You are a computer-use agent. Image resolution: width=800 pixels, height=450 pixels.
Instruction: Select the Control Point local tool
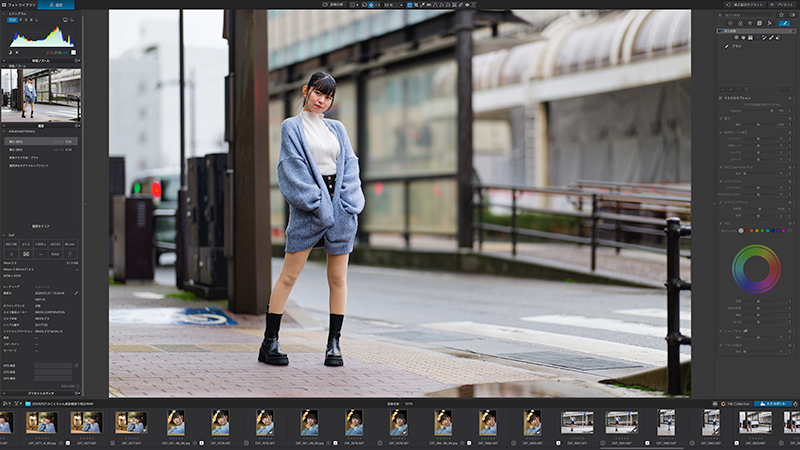point(736,38)
